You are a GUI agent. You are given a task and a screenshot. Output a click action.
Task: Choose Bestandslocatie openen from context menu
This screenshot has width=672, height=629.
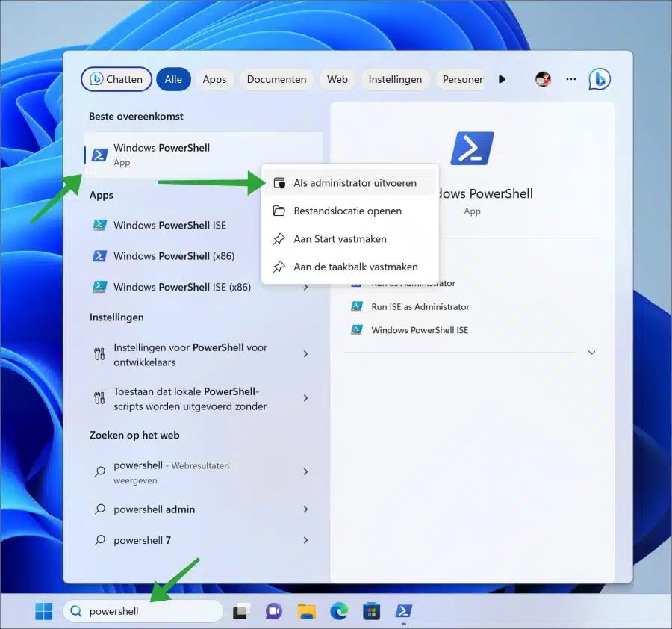tap(350, 211)
